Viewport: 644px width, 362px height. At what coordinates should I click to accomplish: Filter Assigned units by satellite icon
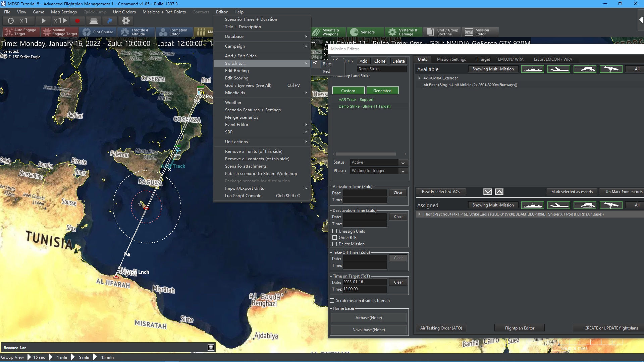pos(611,205)
